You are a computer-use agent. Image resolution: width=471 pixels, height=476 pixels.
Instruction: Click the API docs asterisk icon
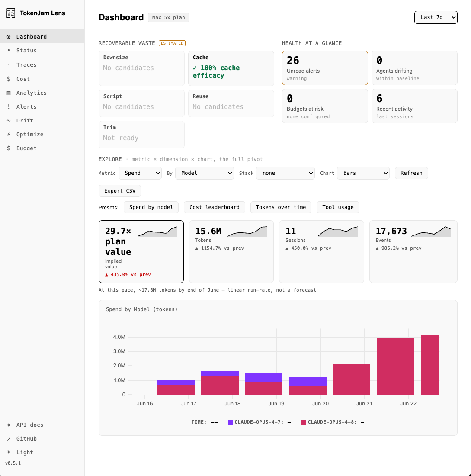9,425
